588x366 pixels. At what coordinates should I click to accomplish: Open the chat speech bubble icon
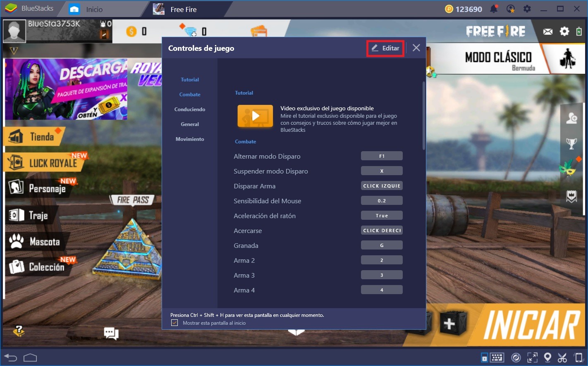pos(111,333)
